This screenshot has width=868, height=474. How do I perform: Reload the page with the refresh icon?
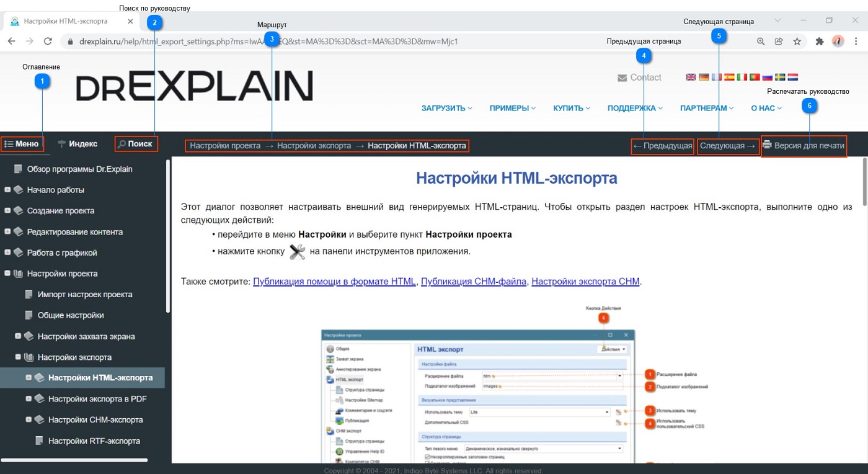click(x=48, y=41)
